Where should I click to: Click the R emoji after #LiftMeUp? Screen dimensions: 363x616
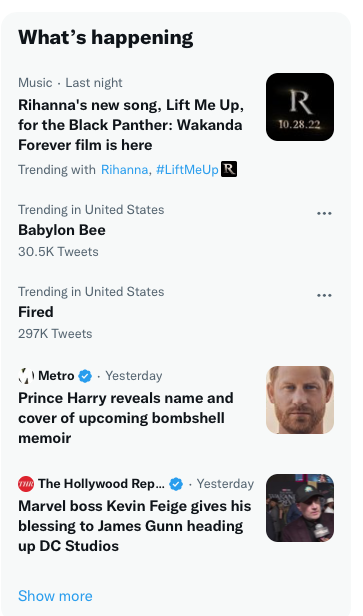[x=229, y=169]
